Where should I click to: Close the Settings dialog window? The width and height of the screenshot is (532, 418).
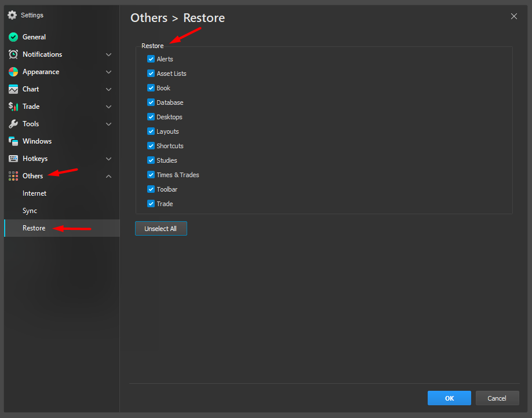[x=513, y=16]
